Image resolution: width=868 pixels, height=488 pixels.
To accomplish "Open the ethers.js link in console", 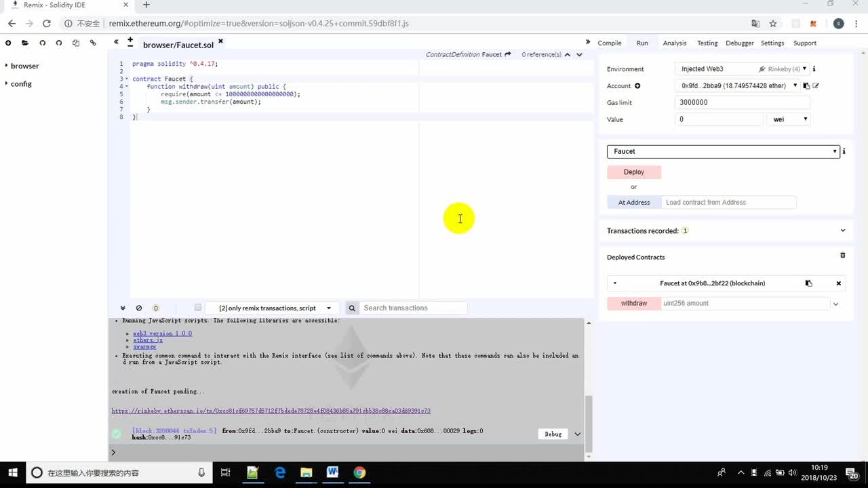I will (x=148, y=340).
